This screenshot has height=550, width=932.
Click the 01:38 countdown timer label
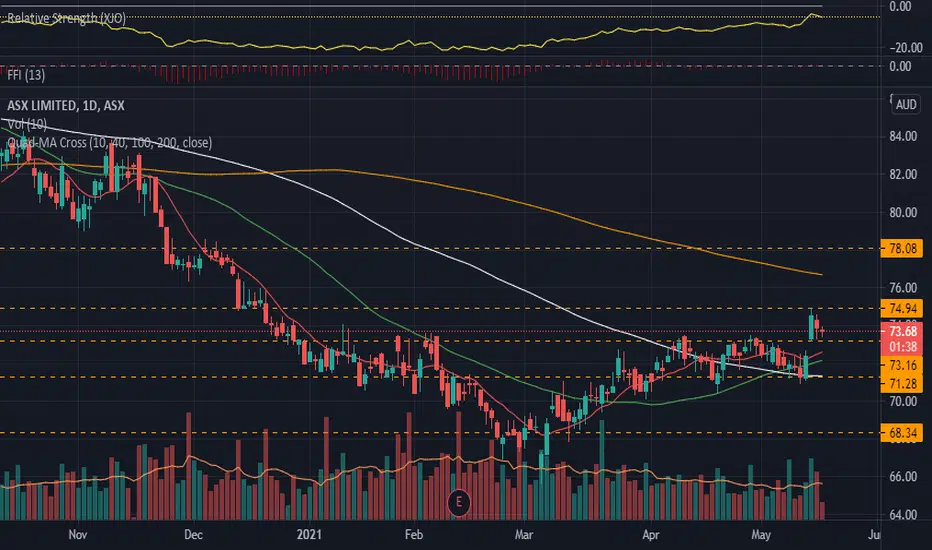[902, 347]
